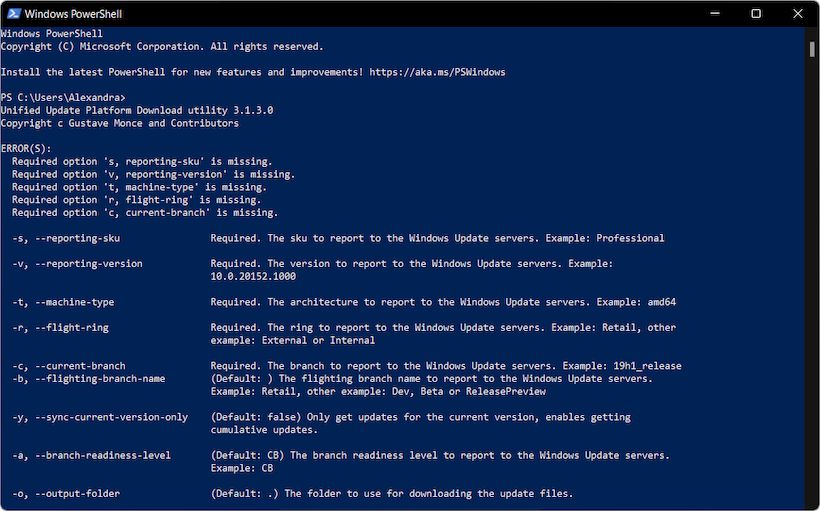Viewport: 820px width, 511px height.
Task: Click the vertical scrollbar thumb
Action: coord(812,50)
